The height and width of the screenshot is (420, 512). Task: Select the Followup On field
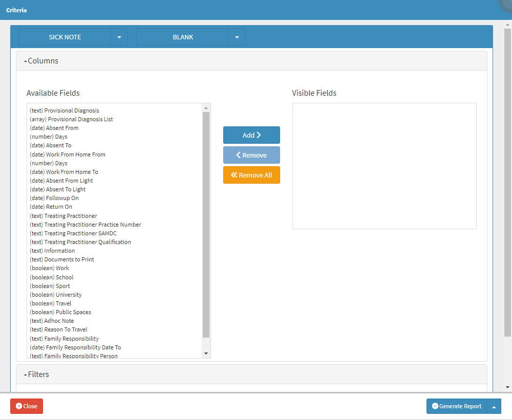pyautogui.click(x=54, y=198)
